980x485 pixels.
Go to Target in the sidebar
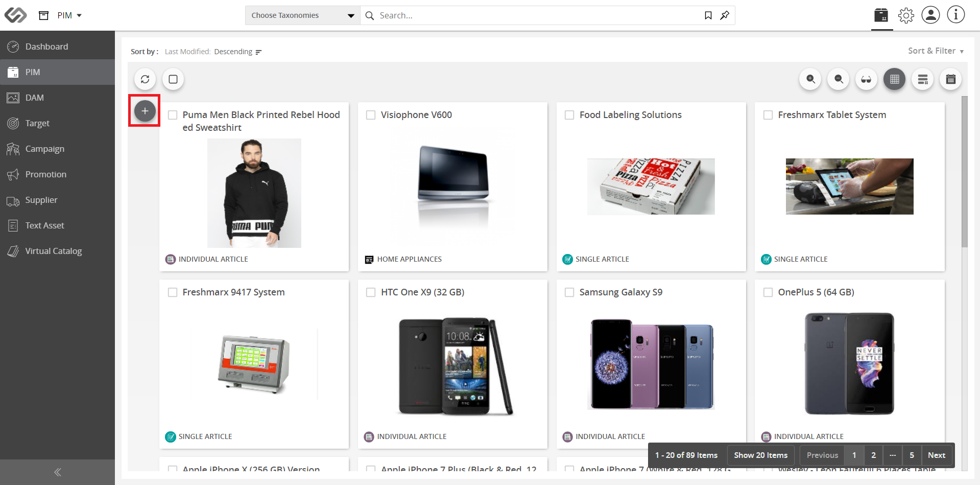click(57, 123)
